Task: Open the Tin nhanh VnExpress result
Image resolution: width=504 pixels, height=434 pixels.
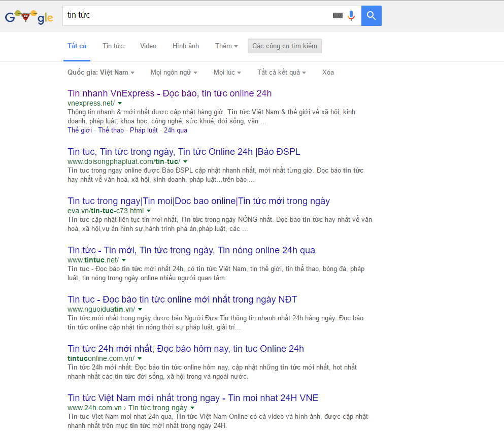Action: (x=170, y=93)
